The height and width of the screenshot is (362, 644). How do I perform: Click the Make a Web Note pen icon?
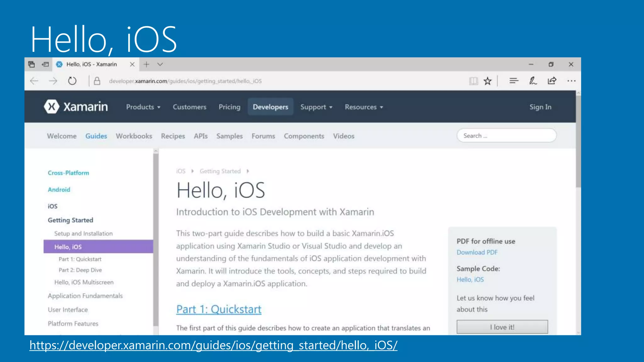(533, 81)
